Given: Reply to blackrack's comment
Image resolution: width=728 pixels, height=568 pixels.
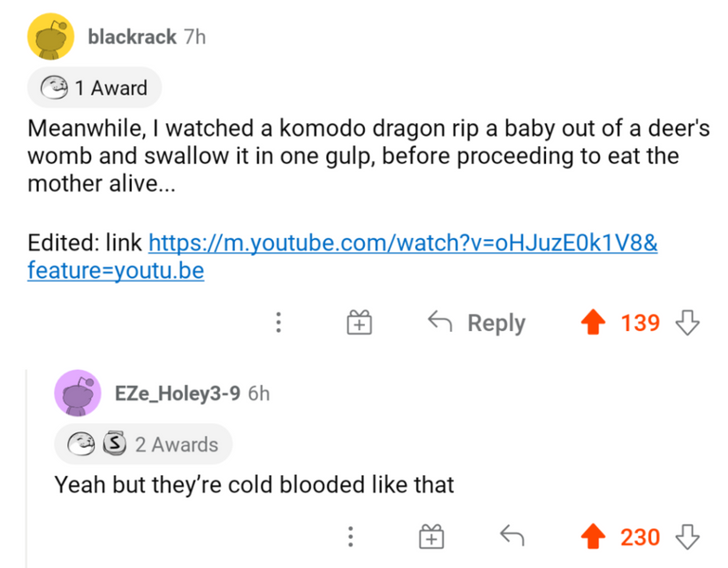Looking at the screenshot, I should click(477, 323).
